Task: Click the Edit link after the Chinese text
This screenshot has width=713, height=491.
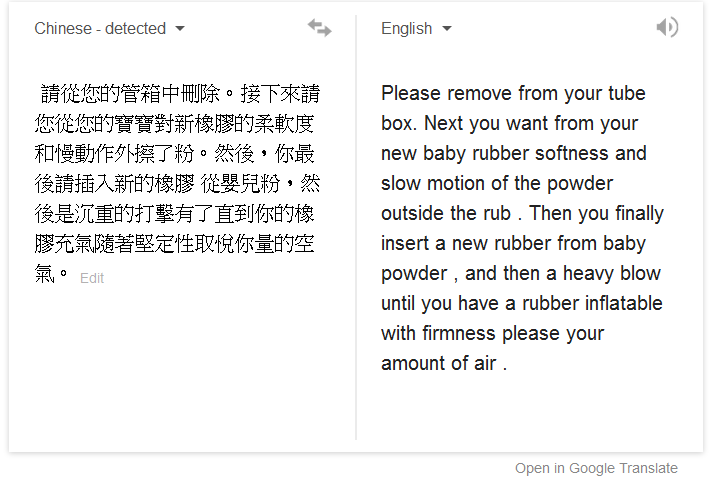Action: (x=92, y=278)
